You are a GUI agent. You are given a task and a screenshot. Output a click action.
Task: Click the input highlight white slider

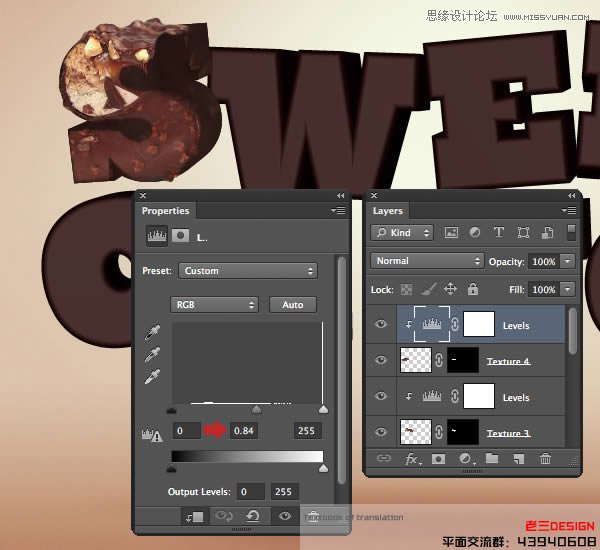[x=323, y=410]
